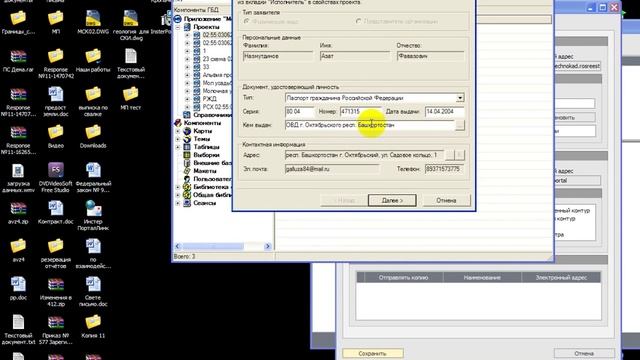640x360 pixels.
Task: Open the document Тип dropdown list
Action: (x=460, y=98)
